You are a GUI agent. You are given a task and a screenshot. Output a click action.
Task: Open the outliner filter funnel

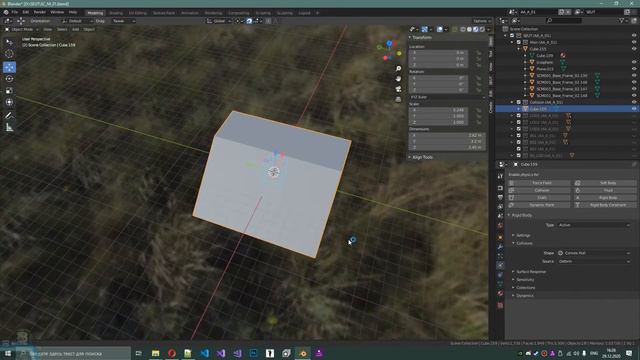[621, 20]
